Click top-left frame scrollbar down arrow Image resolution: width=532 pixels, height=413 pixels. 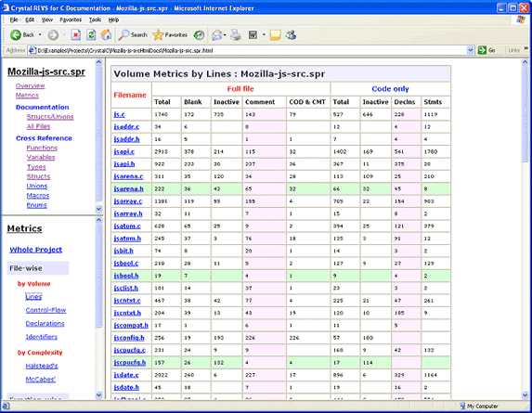pos(98,209)
